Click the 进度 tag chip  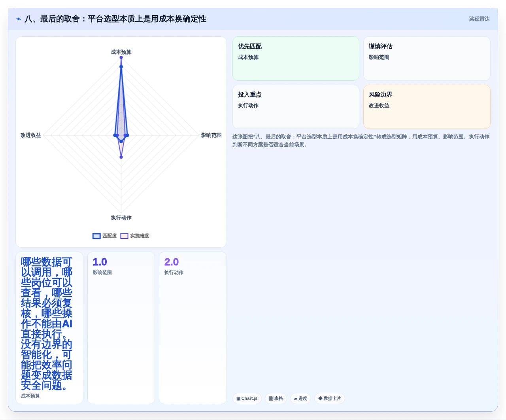click(x=300, y=398)
